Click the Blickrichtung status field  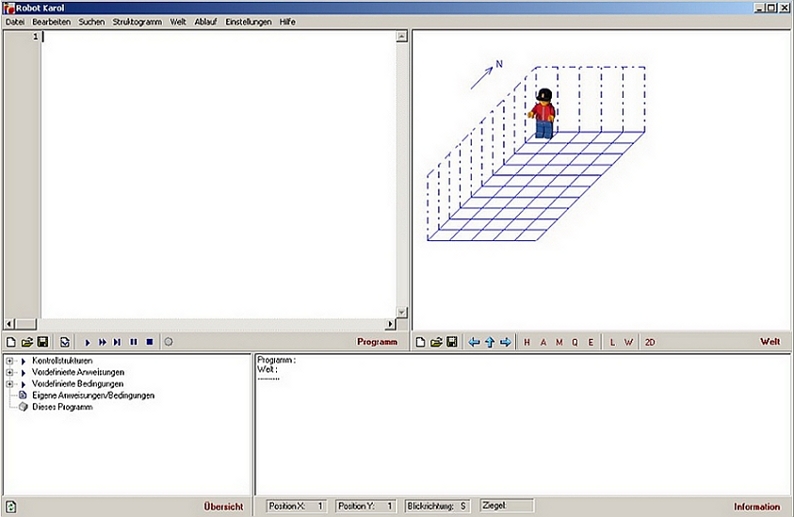coord(438,506)
